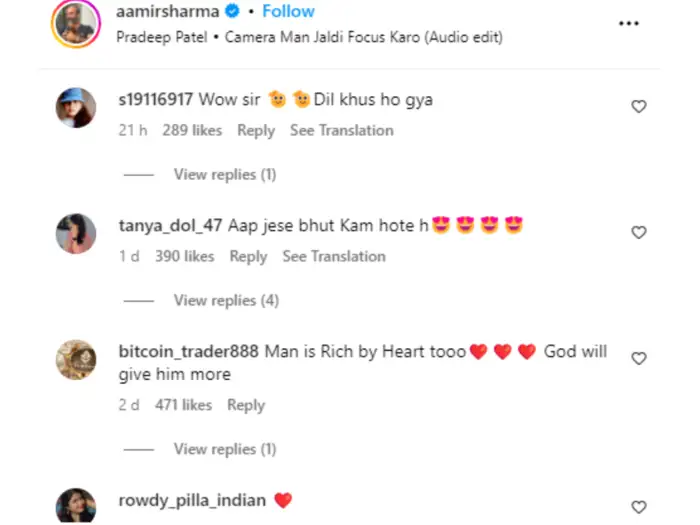700x525 pixels.
Task: Like s19116917's comment with the heart
Action: pyautogui.click(x=639, y=106)
